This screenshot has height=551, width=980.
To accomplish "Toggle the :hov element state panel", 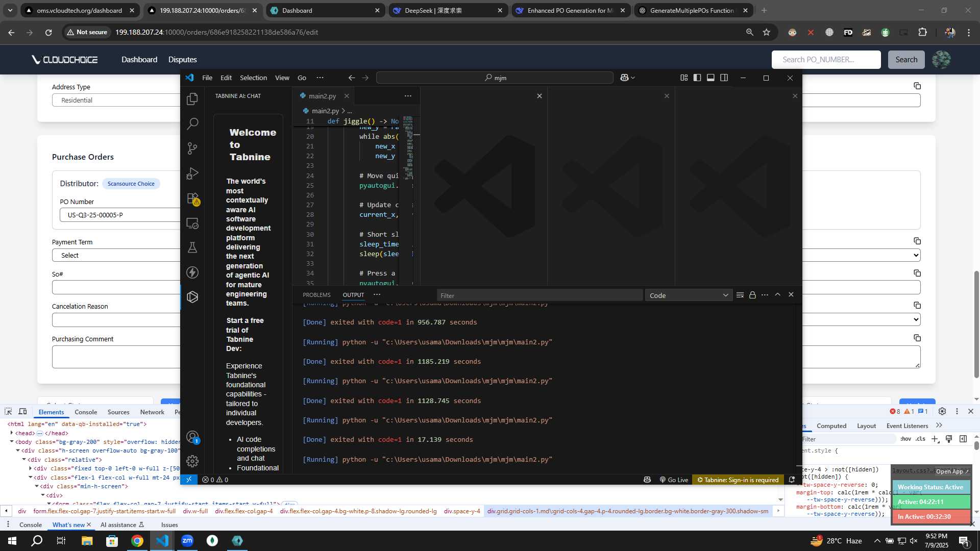I will pyautogui.click(x=905, y=439).
